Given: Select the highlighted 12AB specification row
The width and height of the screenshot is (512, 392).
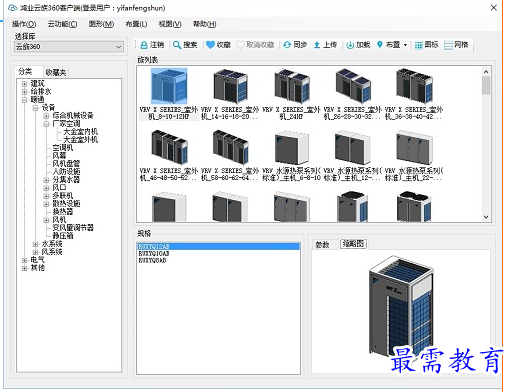Looking at the screenshot, I should click(219, 247).
